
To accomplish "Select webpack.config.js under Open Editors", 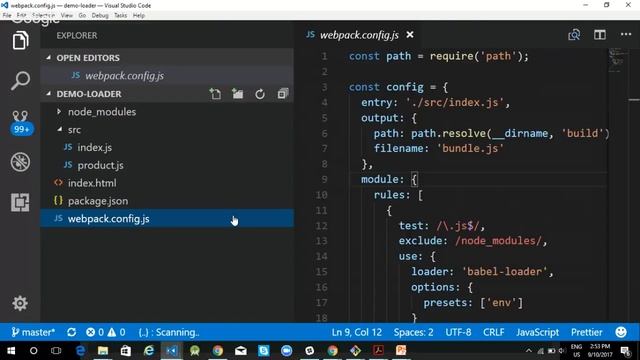I will point(167,76).
